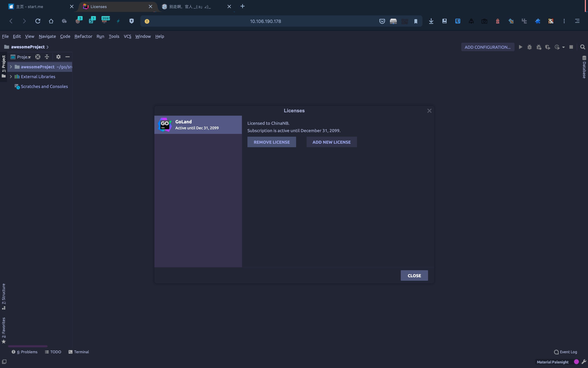
Task: Click the CLOSE button in Licenses dialog
Action: point(414,275)
